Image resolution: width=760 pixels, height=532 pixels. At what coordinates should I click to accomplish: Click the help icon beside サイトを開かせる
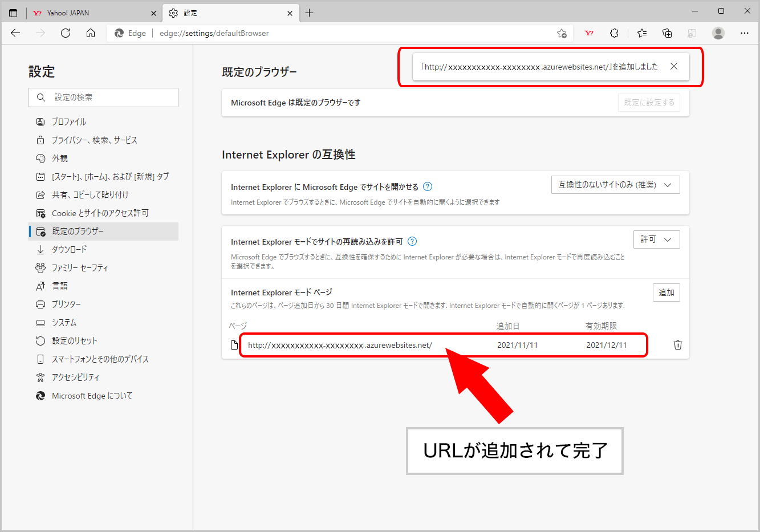click(x=428, y=186)
